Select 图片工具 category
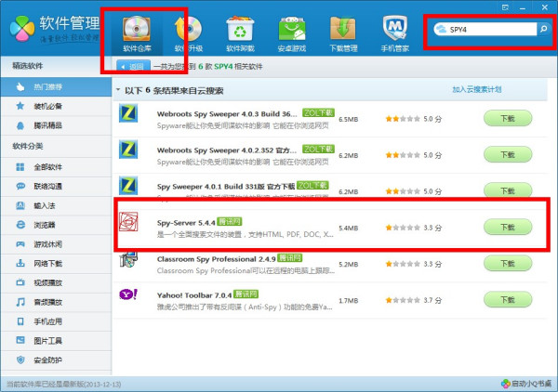The height and width of the screenshot is (392, 558). [x=56, y=341]
